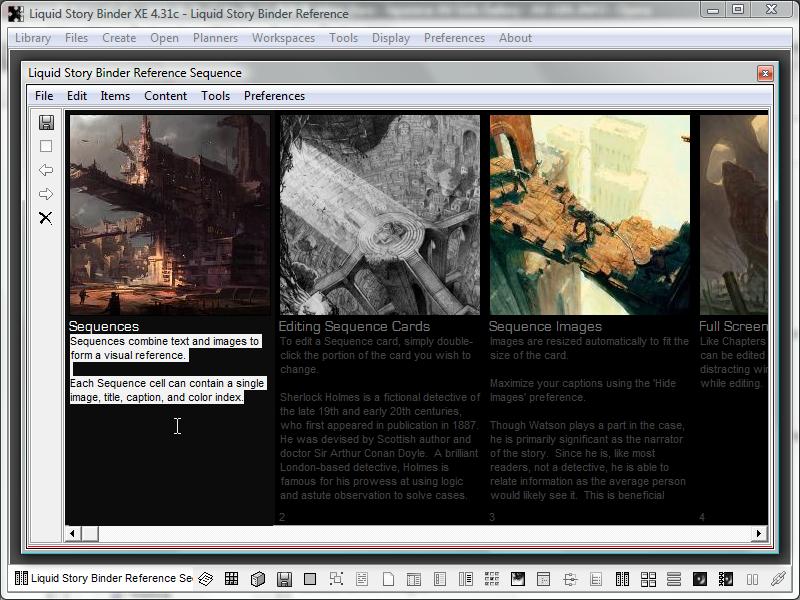
Task: Click the 3D cube icon in the bottom toolbar
Action: click(x=257, y=579)
